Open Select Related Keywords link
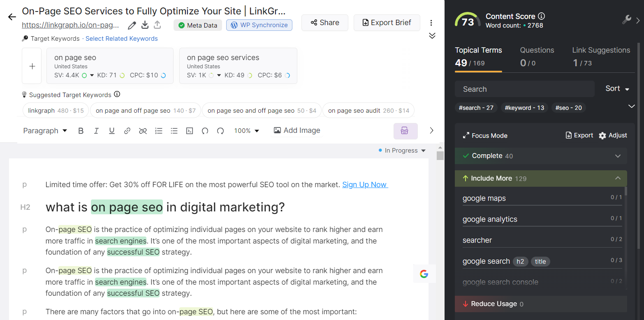 click(122, 39)
